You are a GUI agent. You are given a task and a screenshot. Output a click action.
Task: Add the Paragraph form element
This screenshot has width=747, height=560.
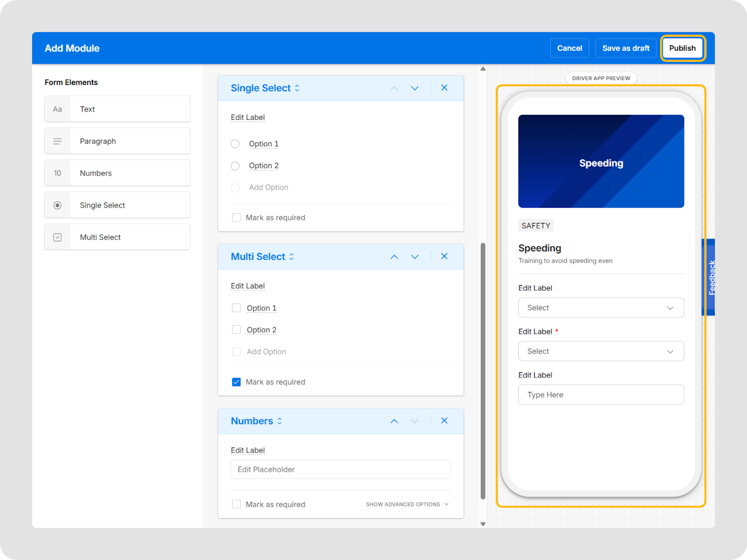coord(117,141)
